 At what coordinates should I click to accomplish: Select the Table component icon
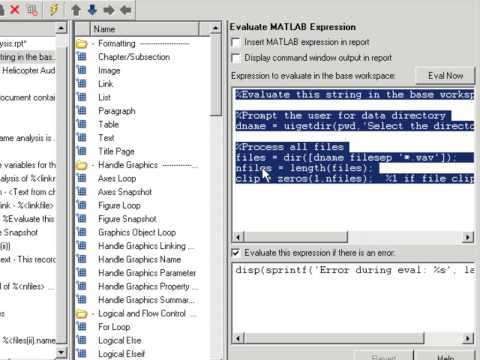pyautogui.click(x=81, y=124)
